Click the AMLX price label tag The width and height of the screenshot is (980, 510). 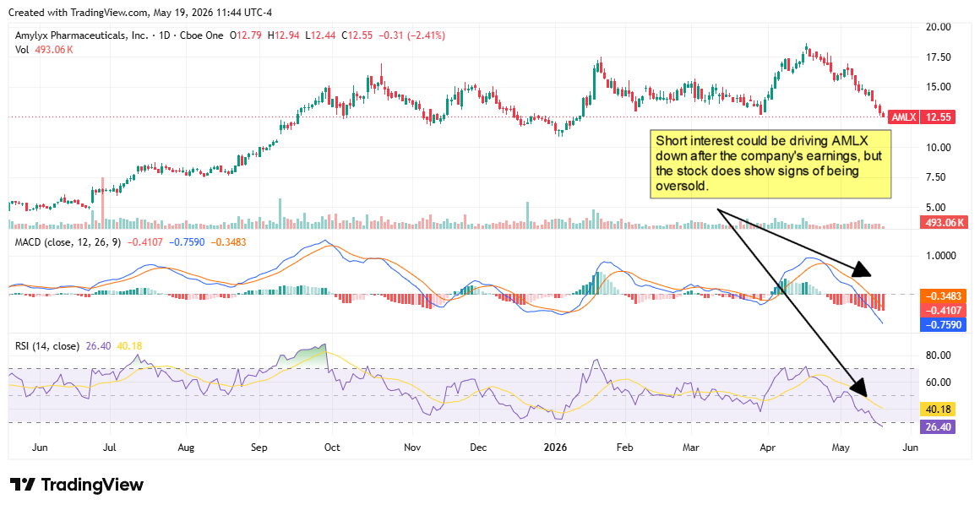pyautogui.click(x=903, y=117)
